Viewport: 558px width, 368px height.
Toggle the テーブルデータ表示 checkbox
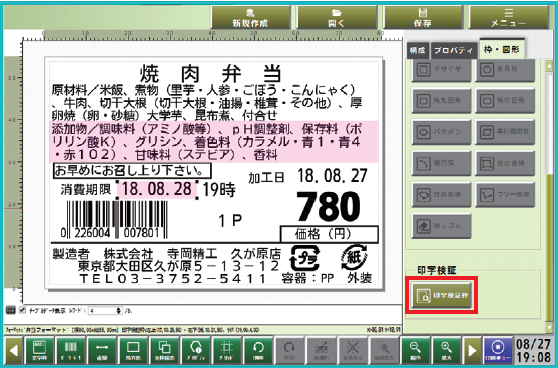[22, 310]
